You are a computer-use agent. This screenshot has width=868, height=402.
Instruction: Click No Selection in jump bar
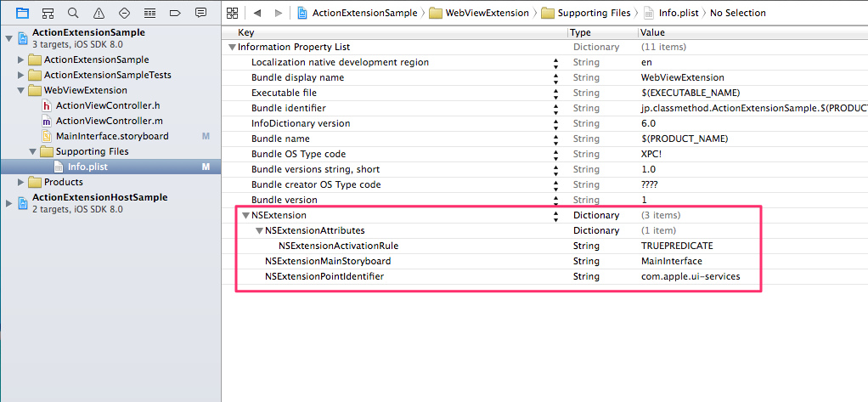pos(738,13)
